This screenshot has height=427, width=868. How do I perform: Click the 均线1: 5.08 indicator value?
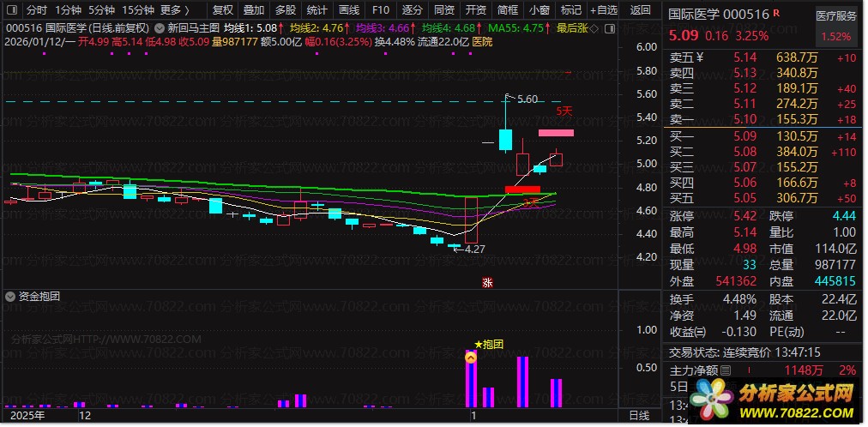tap(254, 27)
